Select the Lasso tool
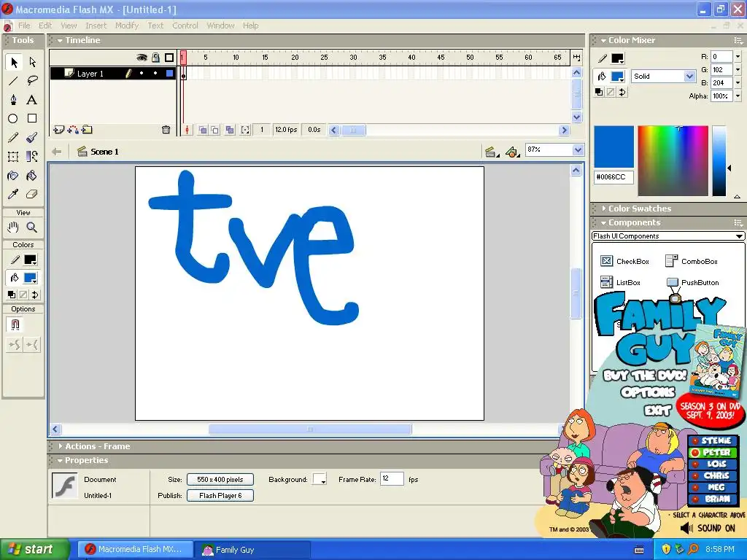The height and width of the screenshot is (560, 747). click(x=32, y=81)
